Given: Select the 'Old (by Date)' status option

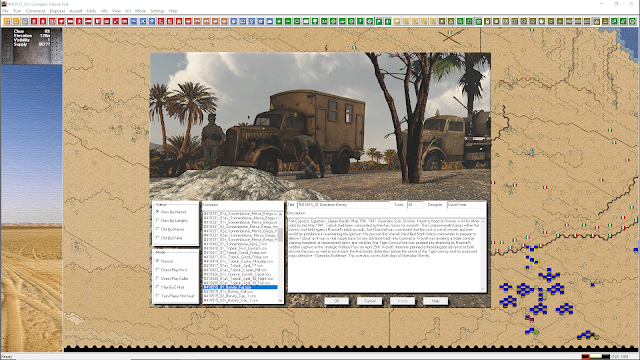Looking at the screenshot, I should 158,238.
